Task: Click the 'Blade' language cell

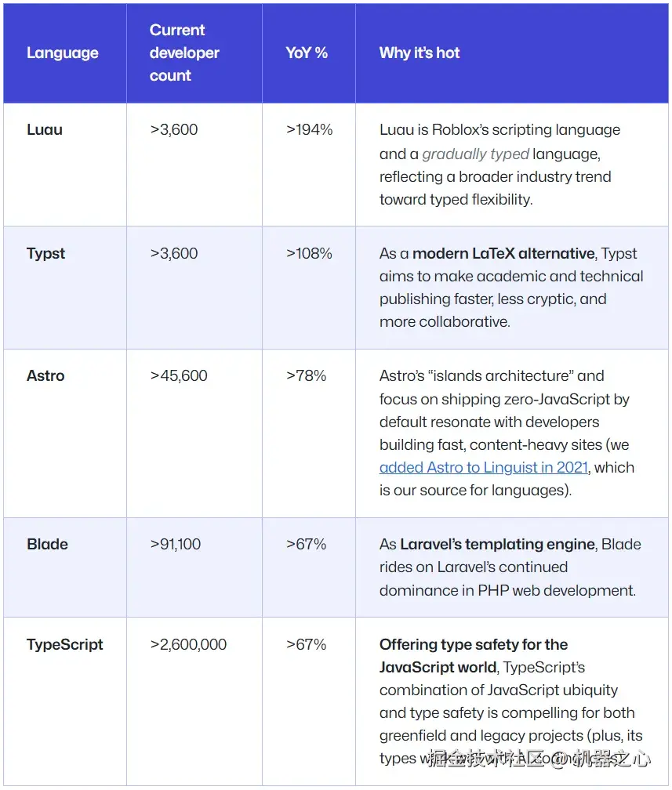Action: tap(47, 545)
